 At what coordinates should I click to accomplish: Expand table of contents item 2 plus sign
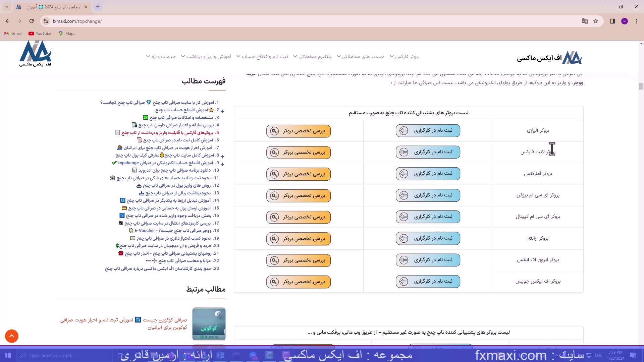click(x=222, y=111)
